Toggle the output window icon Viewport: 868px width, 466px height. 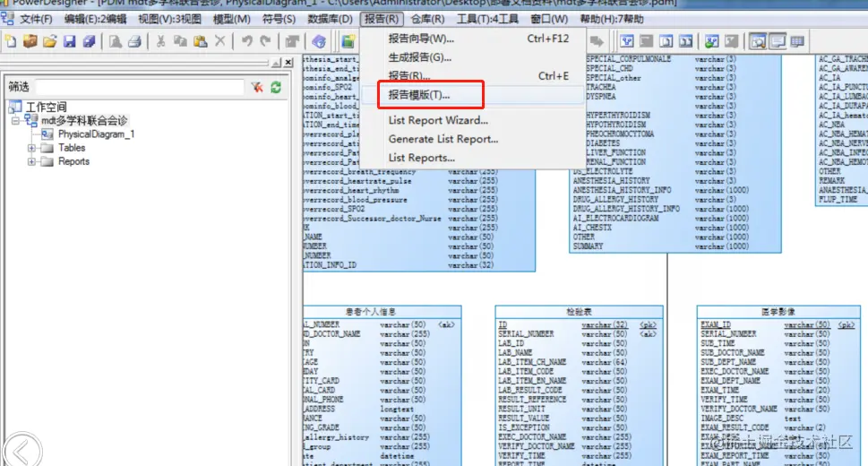pyautogui.click(x=778, y=41)
